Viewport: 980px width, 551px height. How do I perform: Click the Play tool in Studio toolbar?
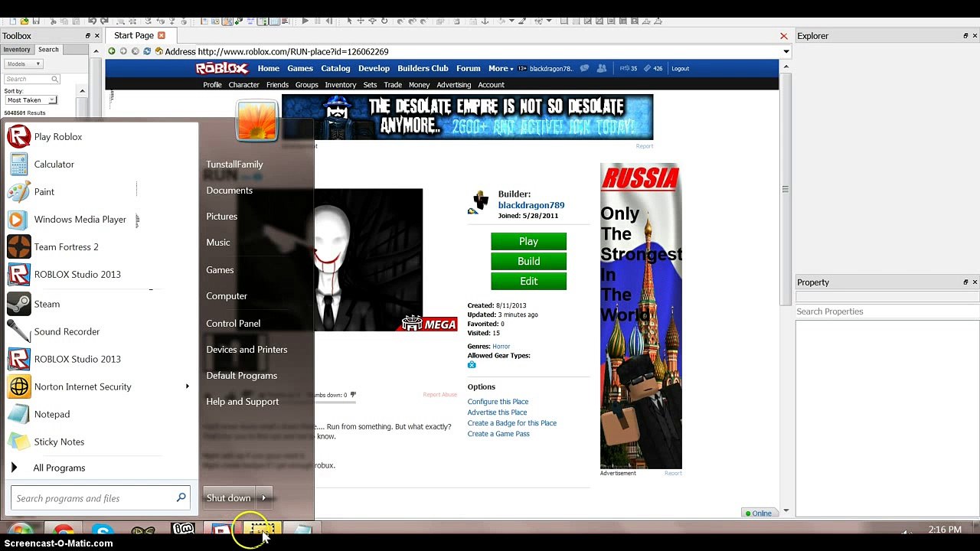coord(305,21)
